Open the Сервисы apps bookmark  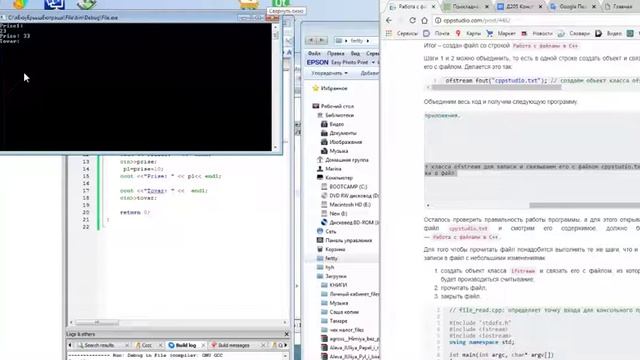(x=402, y=33)
